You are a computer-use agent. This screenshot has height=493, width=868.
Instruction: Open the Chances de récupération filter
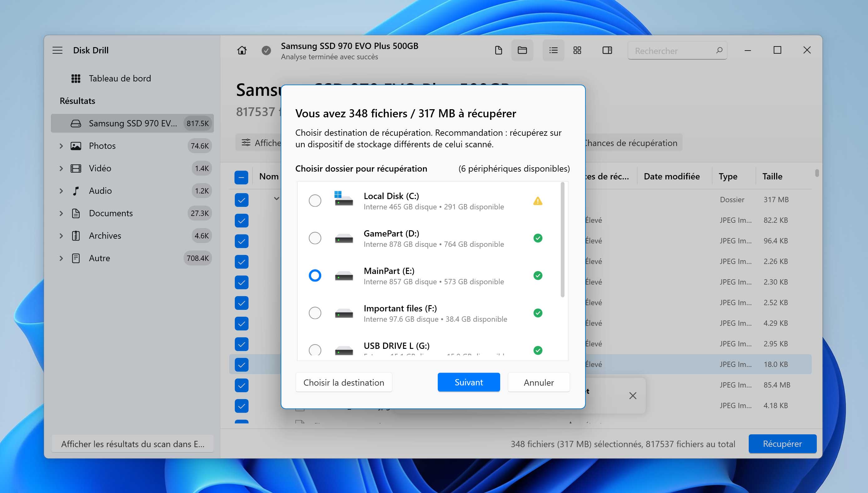pyautogui.click(x=632, y=143)
